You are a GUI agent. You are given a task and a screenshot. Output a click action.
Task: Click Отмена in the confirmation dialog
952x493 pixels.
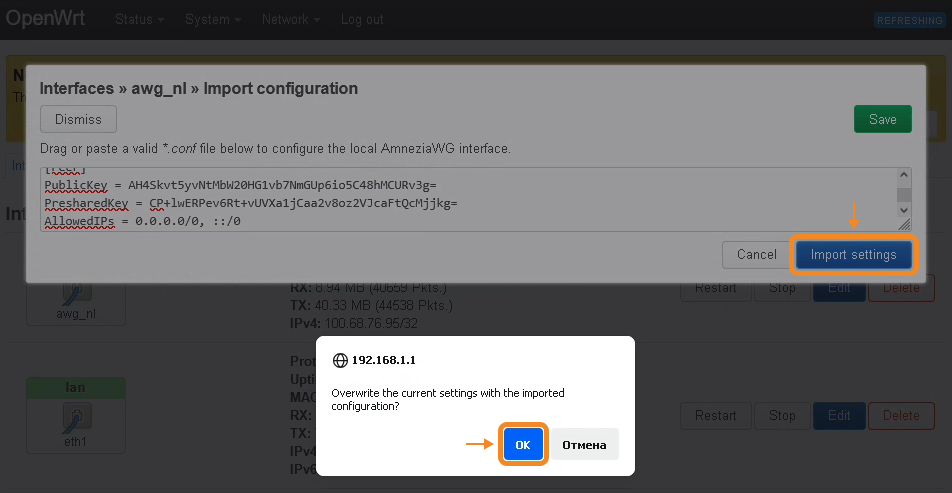(x=584, y=445)
